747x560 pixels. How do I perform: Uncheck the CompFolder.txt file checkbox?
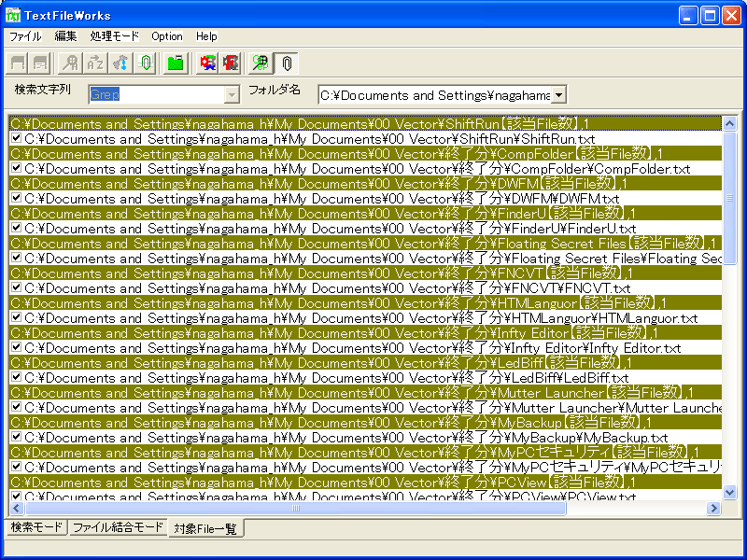click(16, 168)
